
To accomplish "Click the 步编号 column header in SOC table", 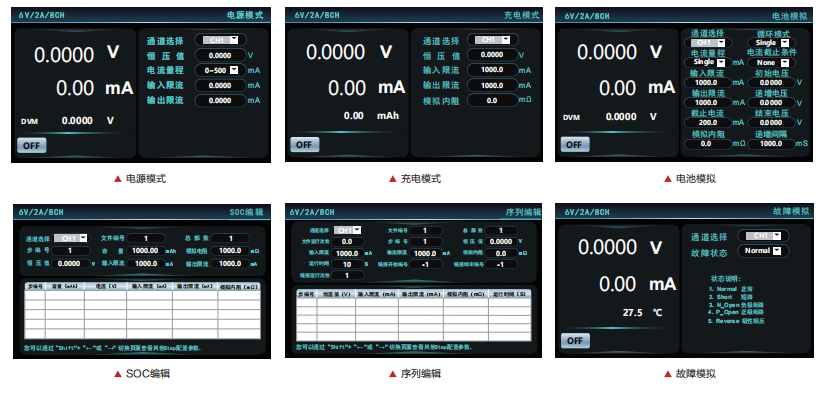I will (36, 286).
